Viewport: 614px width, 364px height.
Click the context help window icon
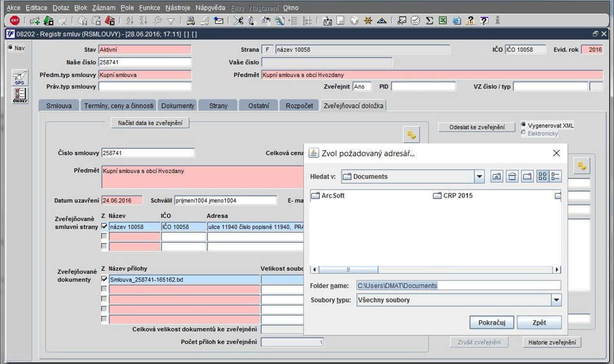(x=485, y=20)
